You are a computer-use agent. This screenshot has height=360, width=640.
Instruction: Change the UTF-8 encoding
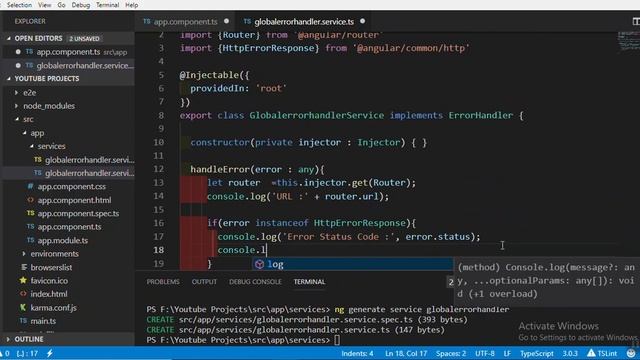484,353
